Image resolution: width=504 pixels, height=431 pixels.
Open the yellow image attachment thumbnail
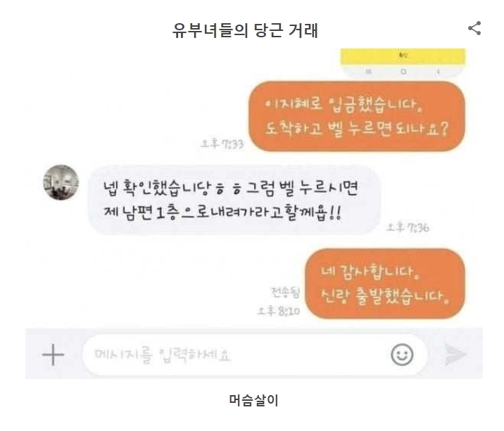403,63
